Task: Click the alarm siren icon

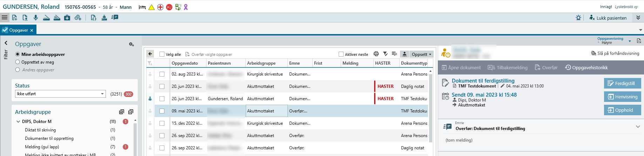Action: [578, 18]
